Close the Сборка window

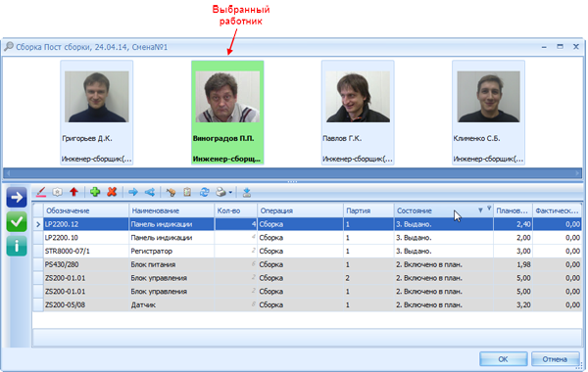[576, 46]
